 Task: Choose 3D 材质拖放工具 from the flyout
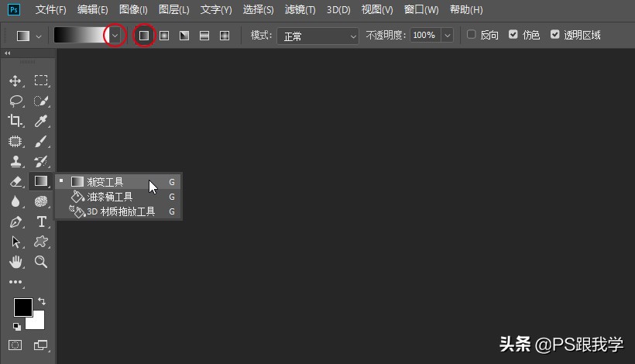(x=118, y=211)
